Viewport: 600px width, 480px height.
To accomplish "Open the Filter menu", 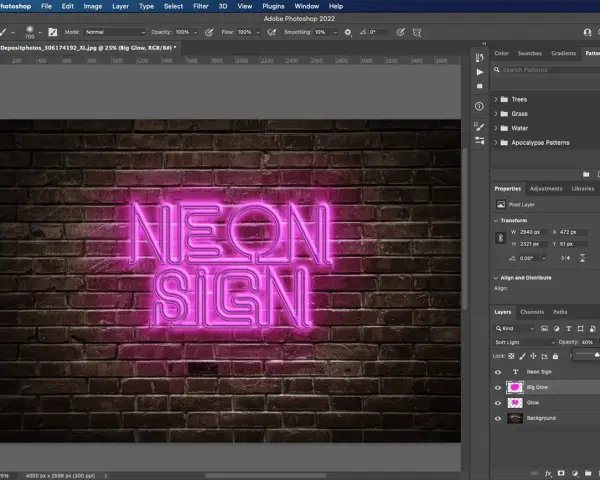I will 201,6.
